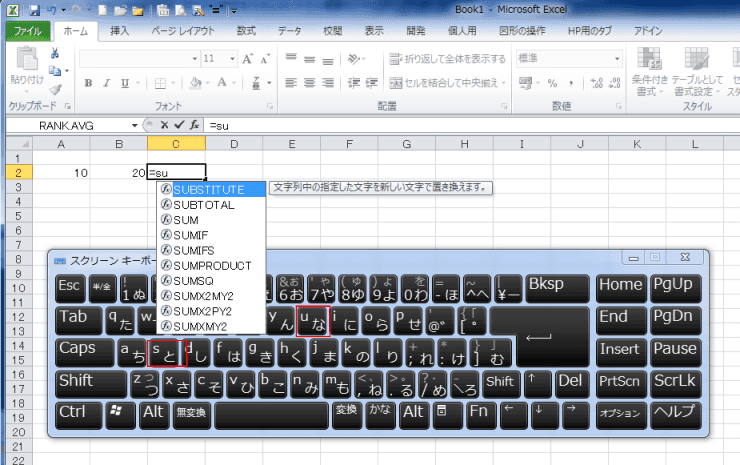Open the Name Box dropdown showing RANK.AVG
Screen dimensions: 740x465
[135, 126]
